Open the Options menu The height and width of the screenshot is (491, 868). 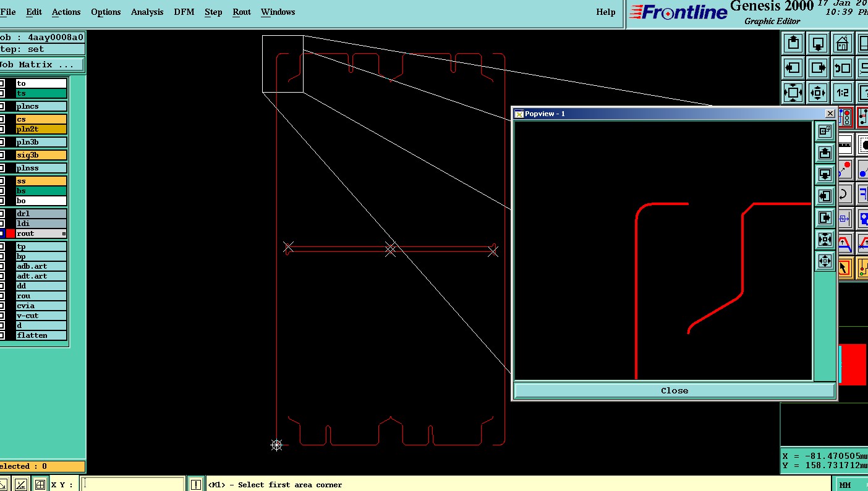pyautogui.click(x=106, y=12)
